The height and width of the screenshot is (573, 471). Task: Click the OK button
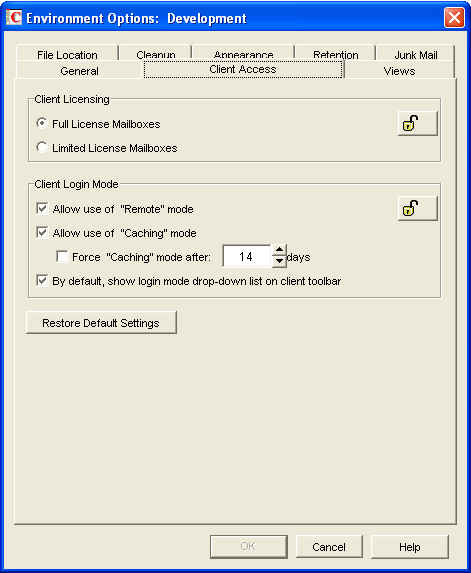click(x=248, y=547)
